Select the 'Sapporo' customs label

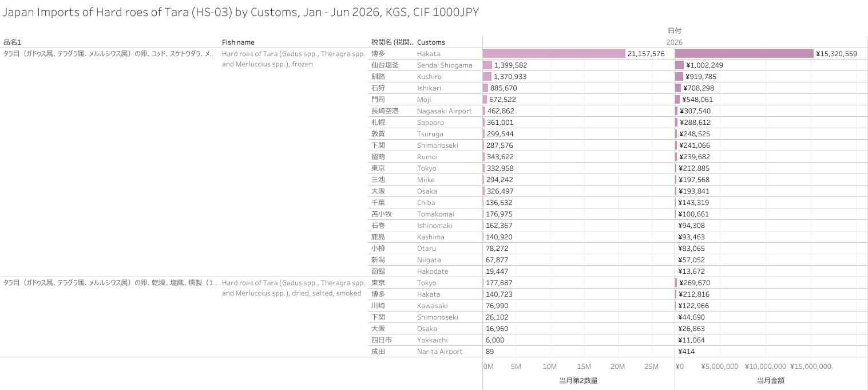click(x=430, y=122)
